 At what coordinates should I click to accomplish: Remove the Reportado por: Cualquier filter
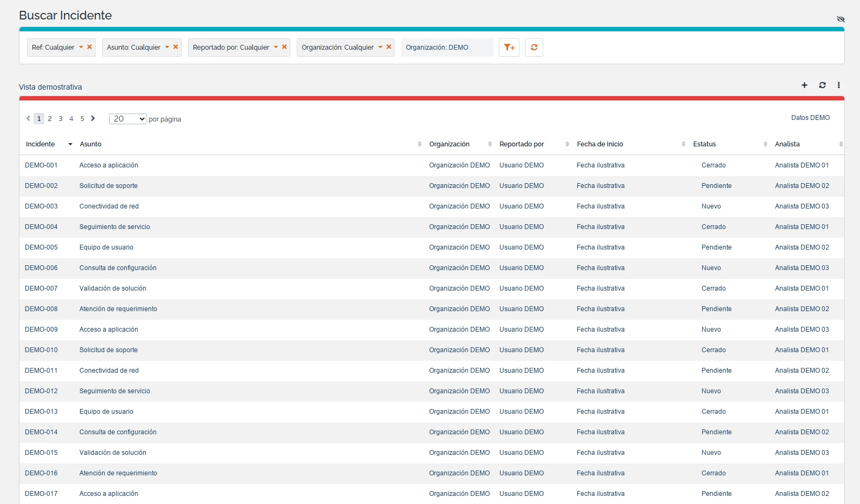tap(284, 47)
